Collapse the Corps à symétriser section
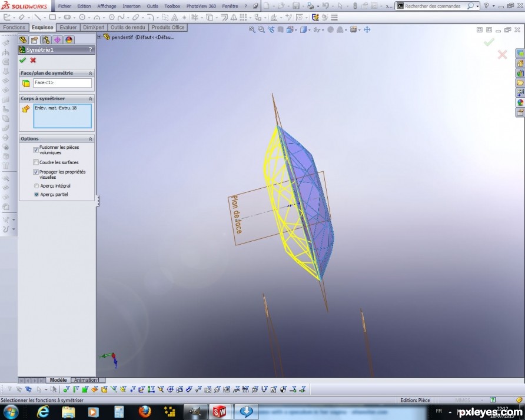 click(90, 99)
